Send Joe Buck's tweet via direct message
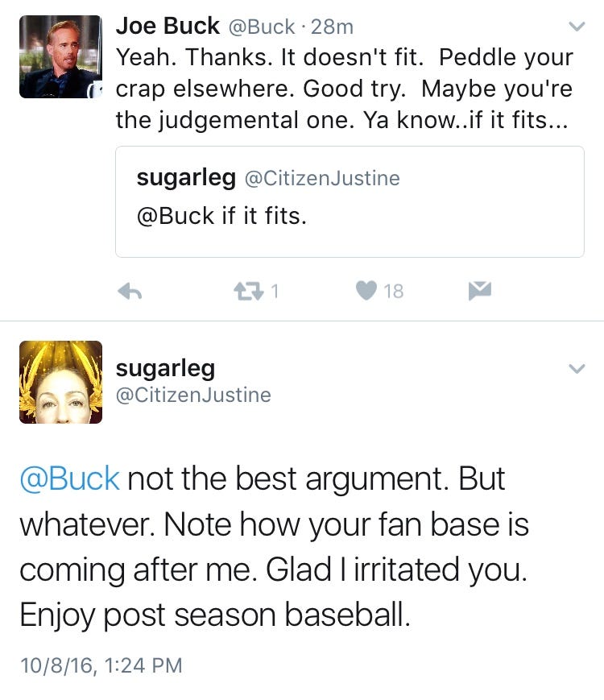Viewport: 604px width, 700px height. [x=479, y=291]
